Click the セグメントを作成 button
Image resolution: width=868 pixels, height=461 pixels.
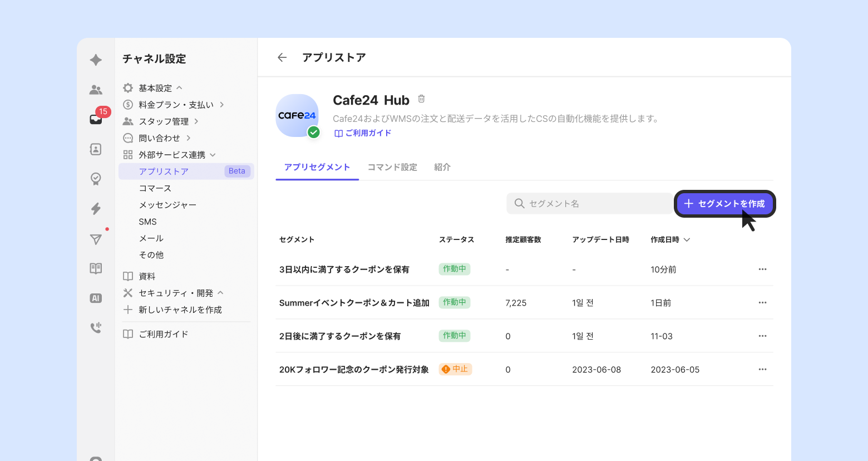click(x=724, y=204)
